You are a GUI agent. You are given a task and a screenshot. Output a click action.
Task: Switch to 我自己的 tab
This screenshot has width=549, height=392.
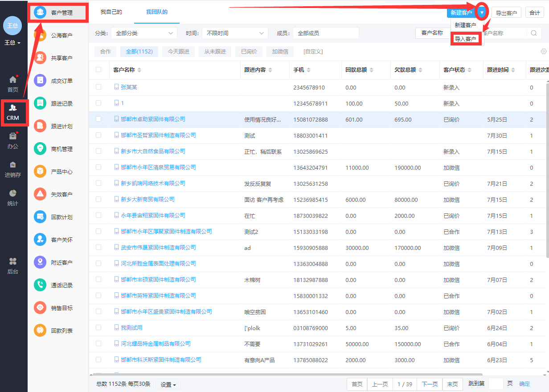point(111,12)
